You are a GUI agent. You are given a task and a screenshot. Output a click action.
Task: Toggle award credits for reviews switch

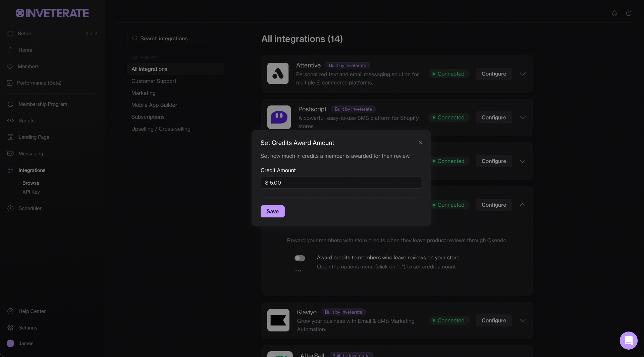[x=300, y=258]
